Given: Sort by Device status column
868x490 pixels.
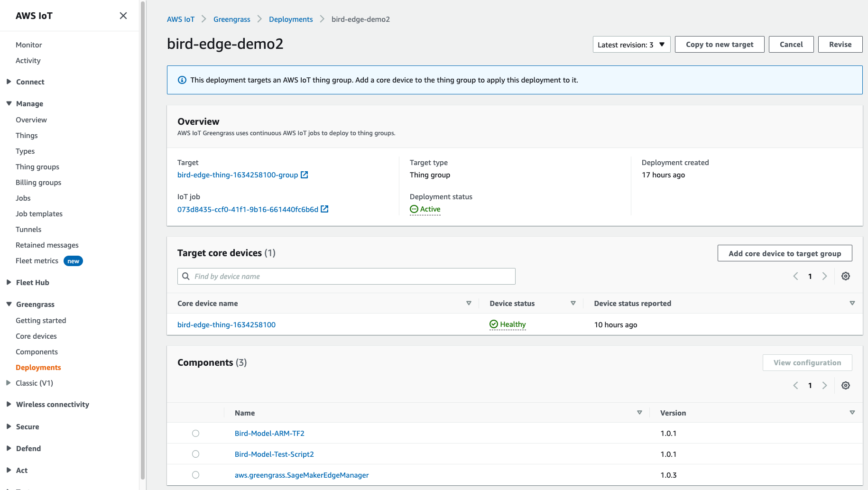Looking at the screenshot, I should 573,303.
